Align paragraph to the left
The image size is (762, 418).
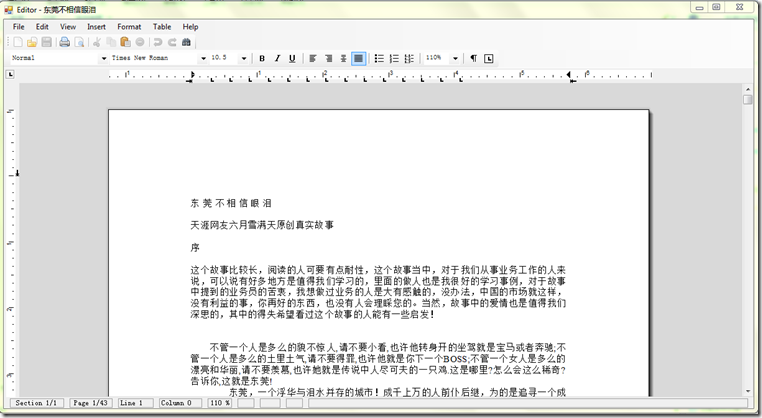313,58
